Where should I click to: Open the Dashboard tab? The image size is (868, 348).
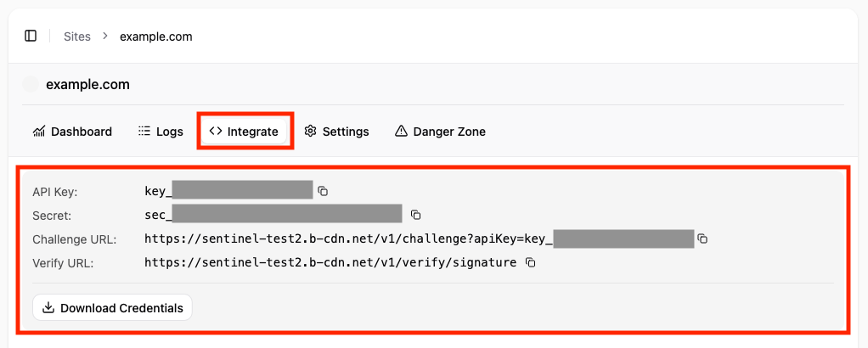click(x=72, y=132)
